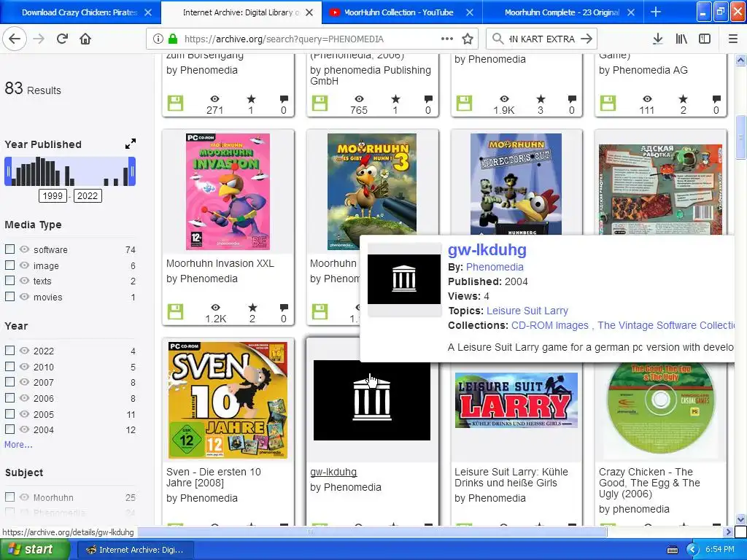The height and width of the screenshot is (560, 747).
Task: Open the Firefox hamburger menu
Action: [732, 39]
